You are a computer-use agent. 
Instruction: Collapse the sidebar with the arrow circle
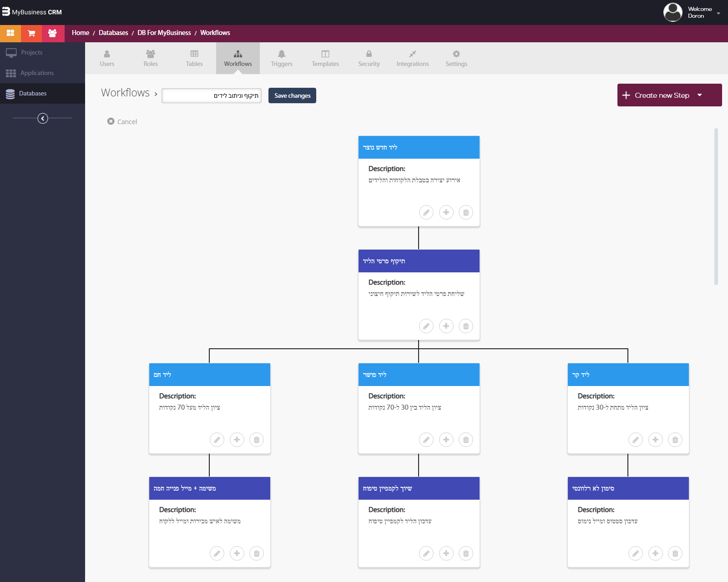point(43,118)
